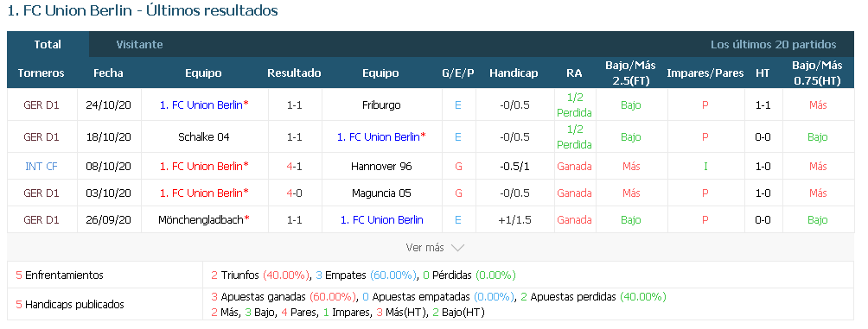Open the Hannover 96 team link
The image size is (868, 329).
point(381,166)
